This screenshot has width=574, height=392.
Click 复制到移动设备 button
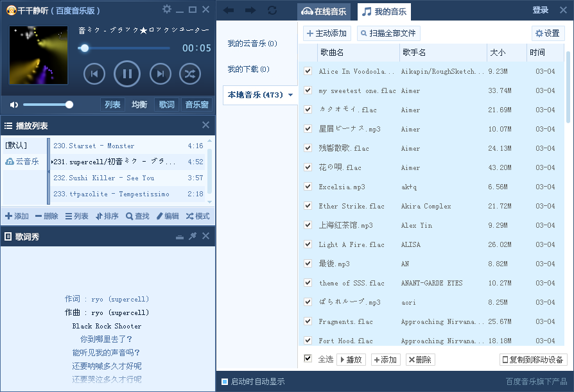[x=534, y=360]
